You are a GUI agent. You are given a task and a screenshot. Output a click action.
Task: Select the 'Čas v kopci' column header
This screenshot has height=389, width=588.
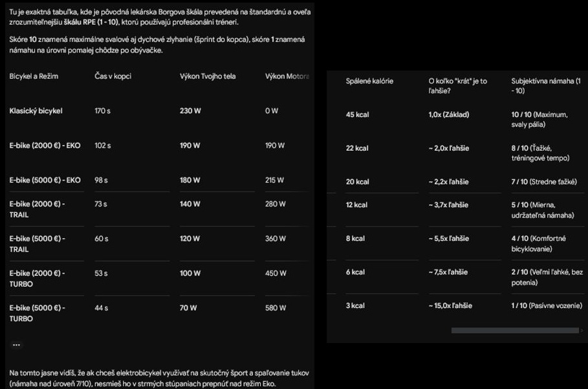coord(113,76)
